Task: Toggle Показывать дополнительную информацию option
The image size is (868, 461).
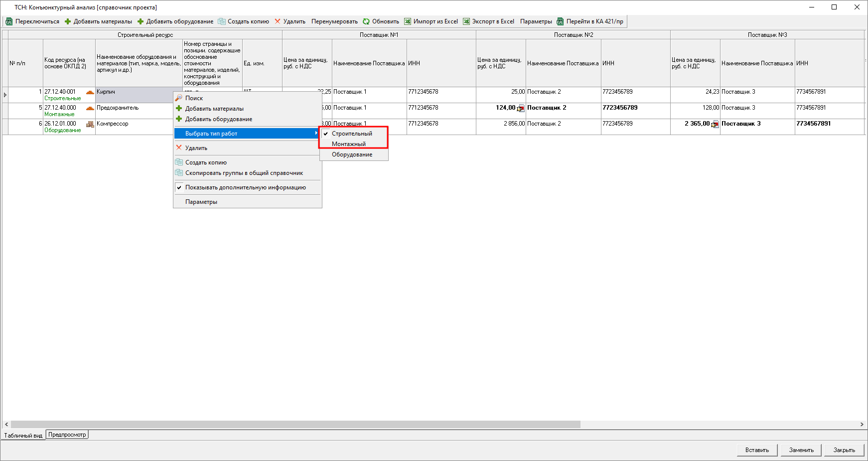Action: tap(245, 187)
